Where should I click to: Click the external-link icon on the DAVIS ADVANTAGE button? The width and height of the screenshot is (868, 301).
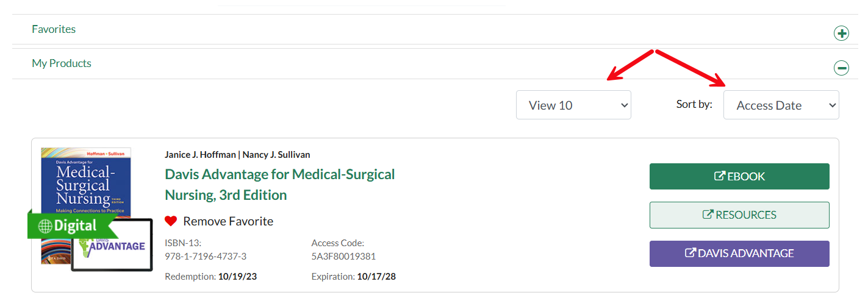(690, 253)
